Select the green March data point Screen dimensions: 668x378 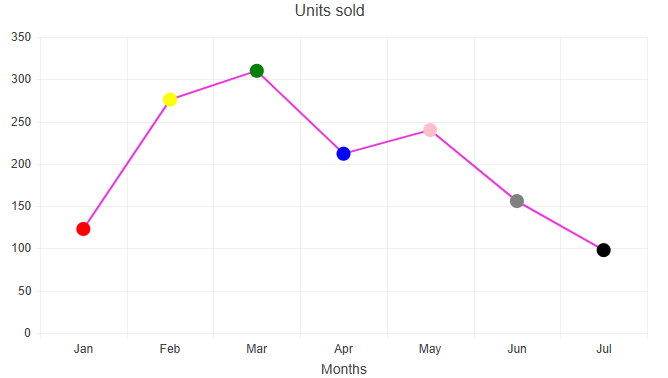[256, 71]
